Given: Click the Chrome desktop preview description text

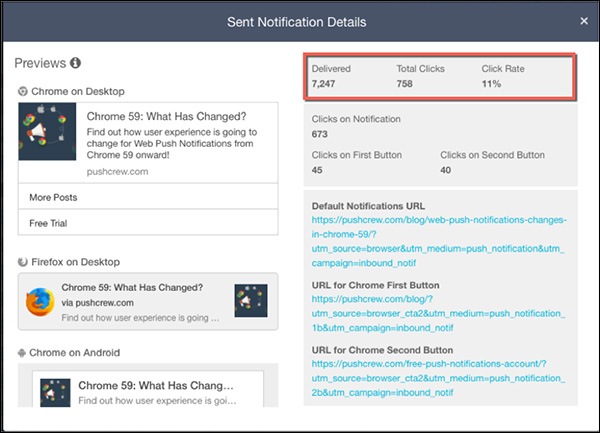Looking at the screenshot, I should [172, 143].
